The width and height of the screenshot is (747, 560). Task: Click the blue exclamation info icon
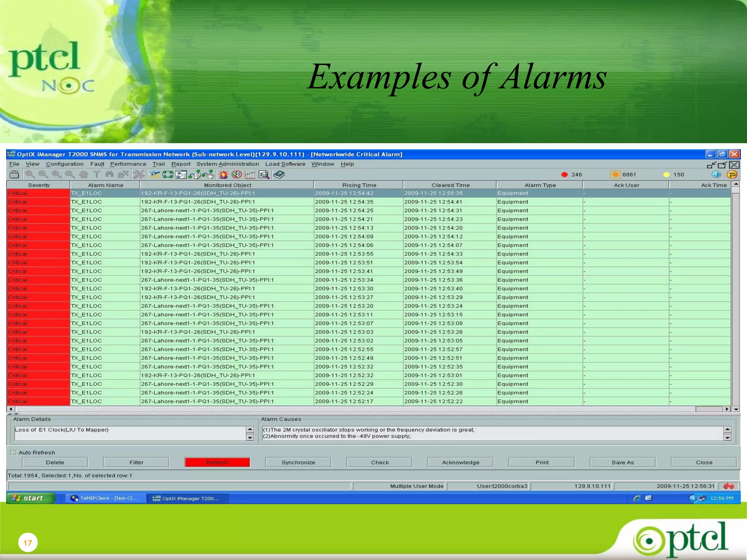[x=716, y=175]
